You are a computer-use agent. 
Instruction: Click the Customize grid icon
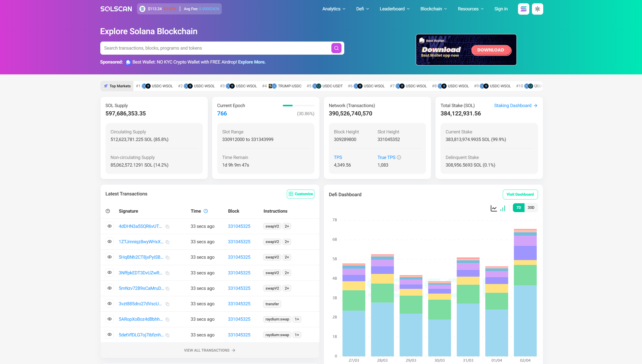pos(291,194)
